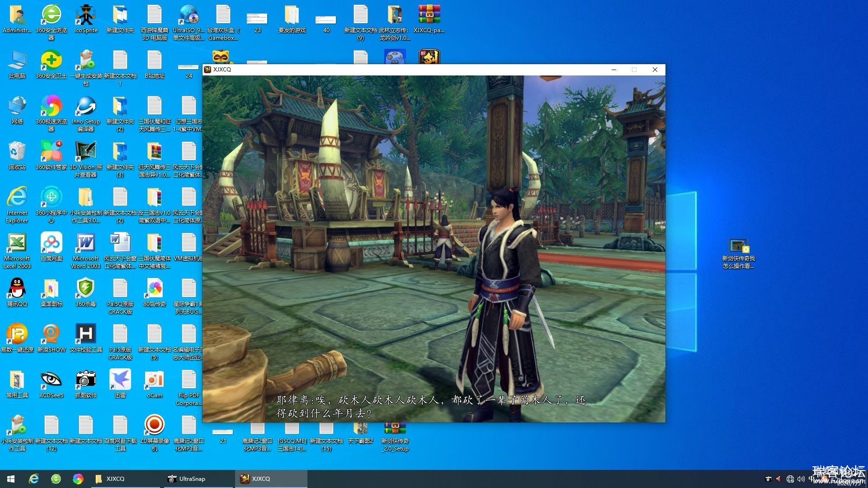Click the XJXCQ window title icon
The height and width of the screenshot is (488, 868).
click(208, 69)
